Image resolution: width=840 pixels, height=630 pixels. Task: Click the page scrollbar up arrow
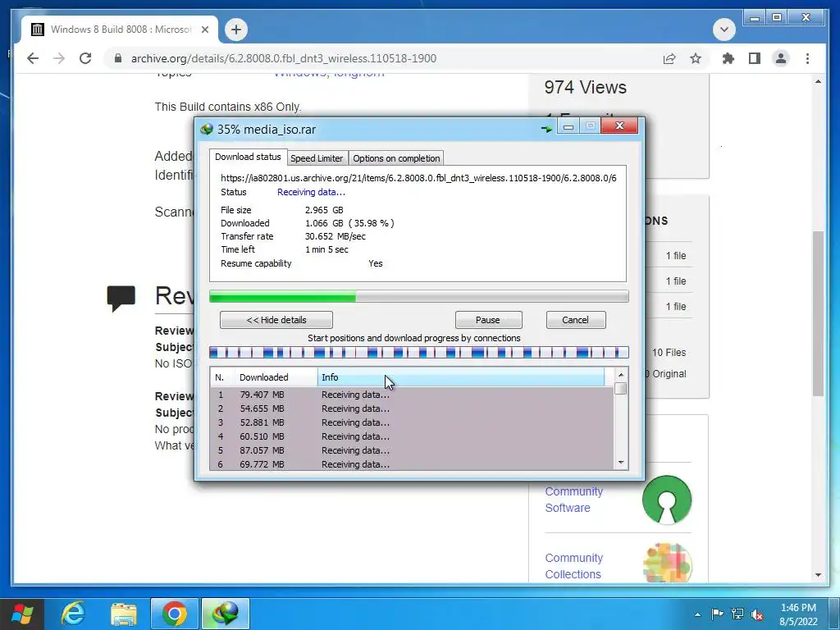coord(818,81)
